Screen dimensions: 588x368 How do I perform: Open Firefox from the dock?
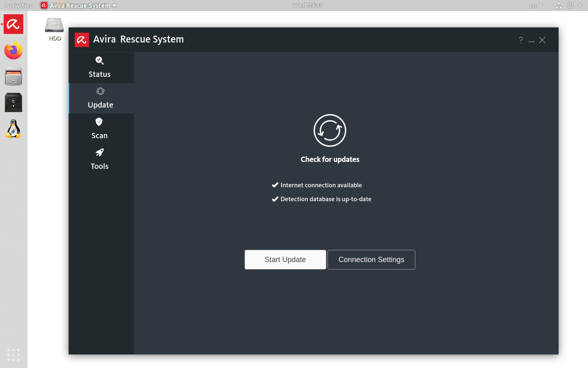pos(13,51)
